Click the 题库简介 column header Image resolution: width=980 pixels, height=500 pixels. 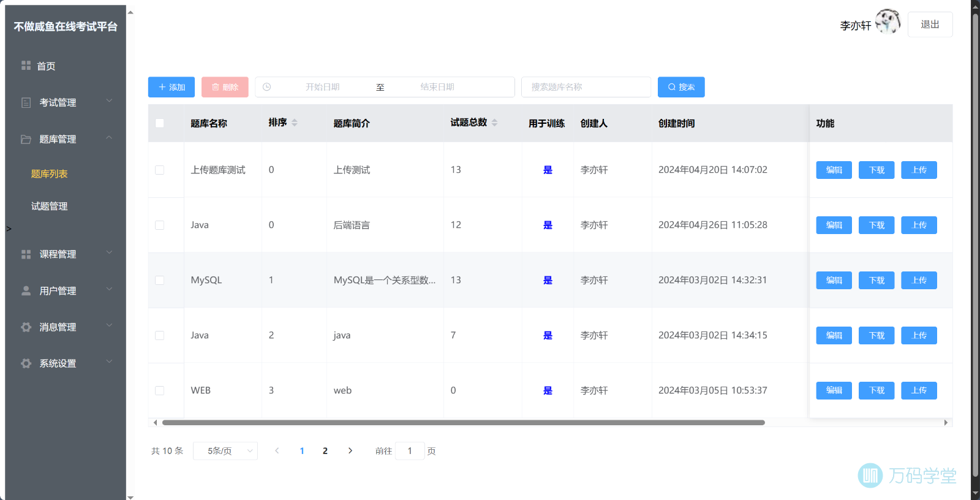click(352, 123)
